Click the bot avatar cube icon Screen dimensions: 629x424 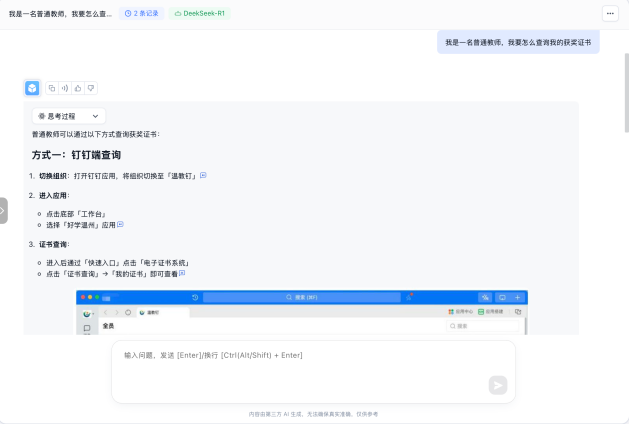click(x=32, y=88)
